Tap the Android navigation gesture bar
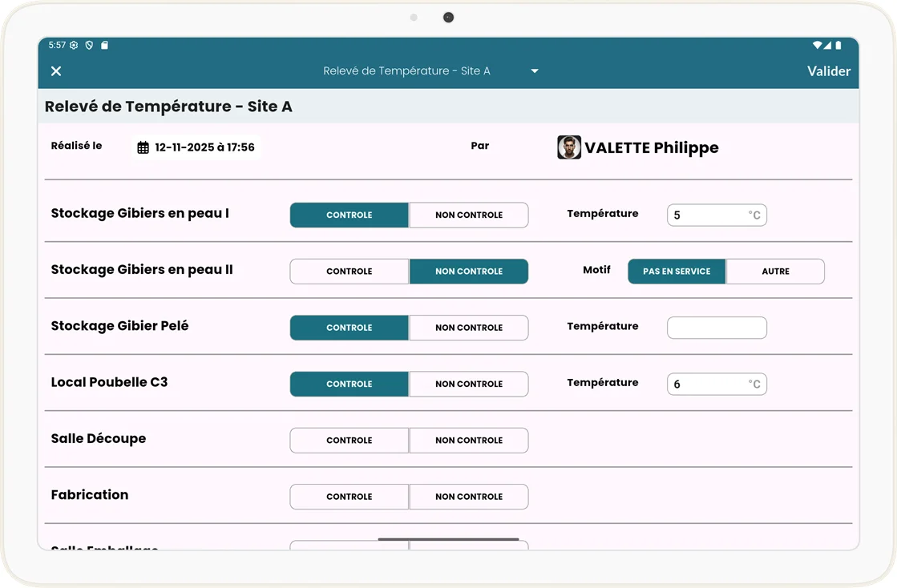The image size is (897, 588). point(449,539)
